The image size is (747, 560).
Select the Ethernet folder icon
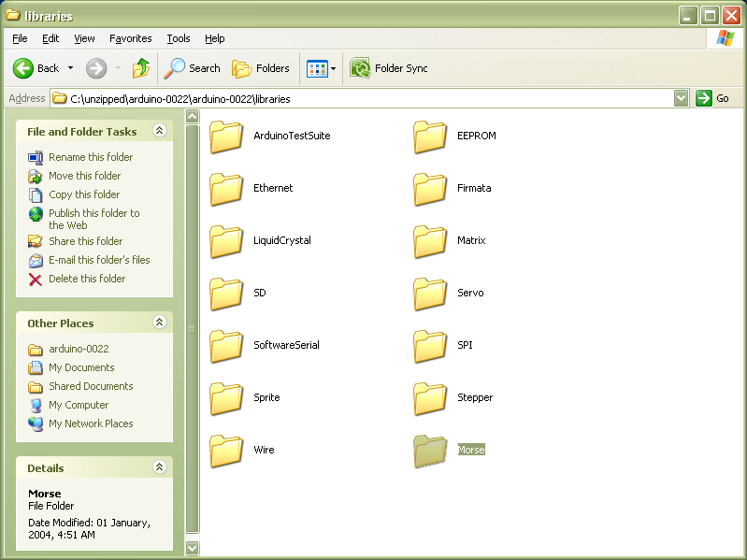(x=226, y=189)
